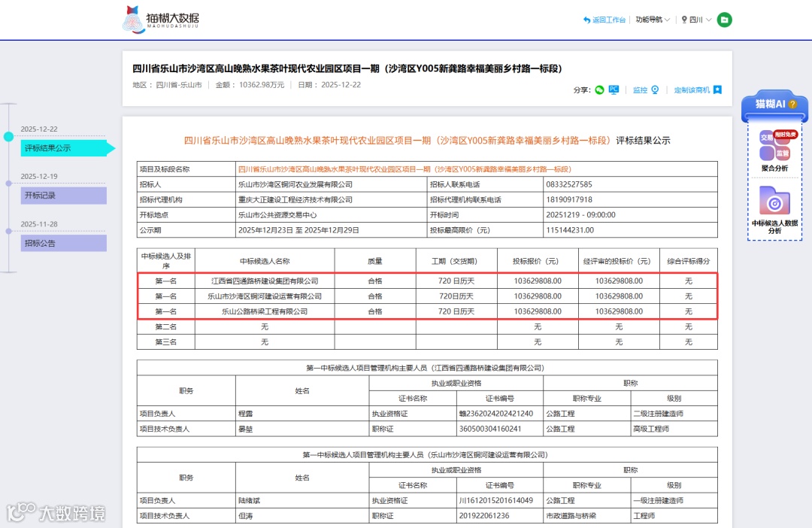Click the 投标报价（元） column header
Image resolution: width=812 pixels, height=528 pixels.
538,261
